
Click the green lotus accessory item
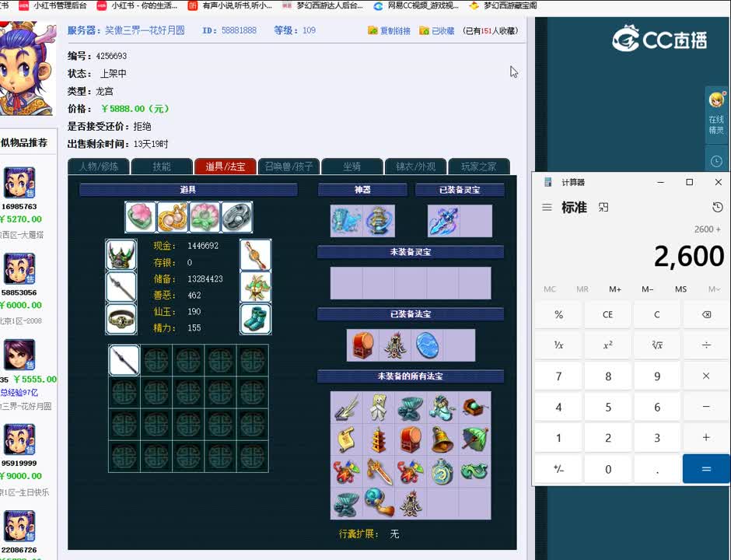(x=205, y=217)
